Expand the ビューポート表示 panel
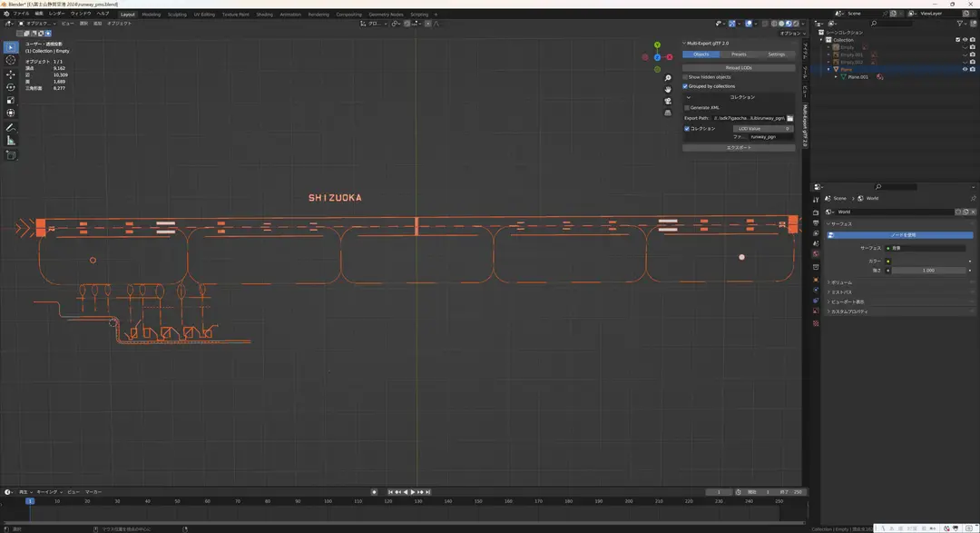 pos(847,302)
